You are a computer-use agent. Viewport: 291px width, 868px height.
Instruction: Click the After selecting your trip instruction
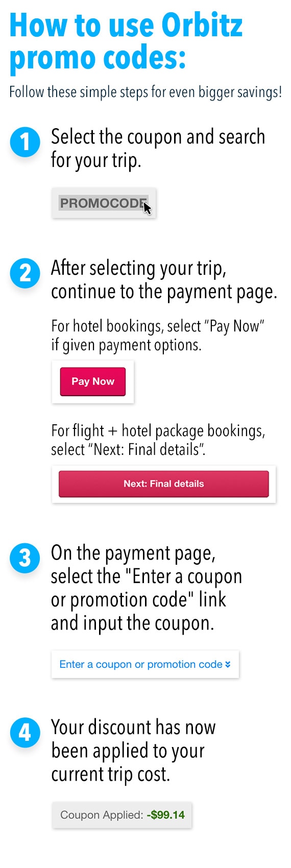(x=164, y=280)
